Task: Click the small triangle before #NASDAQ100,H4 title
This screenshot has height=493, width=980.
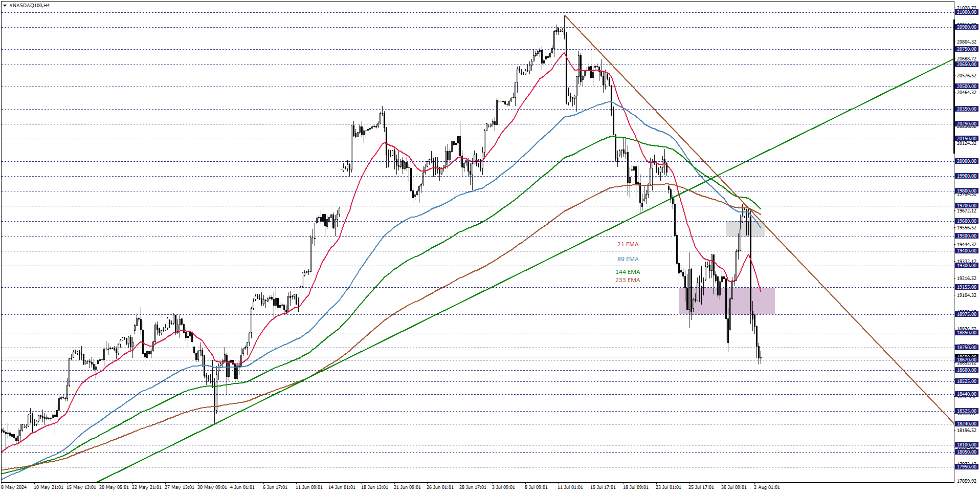Action: (x=5, y=5)
